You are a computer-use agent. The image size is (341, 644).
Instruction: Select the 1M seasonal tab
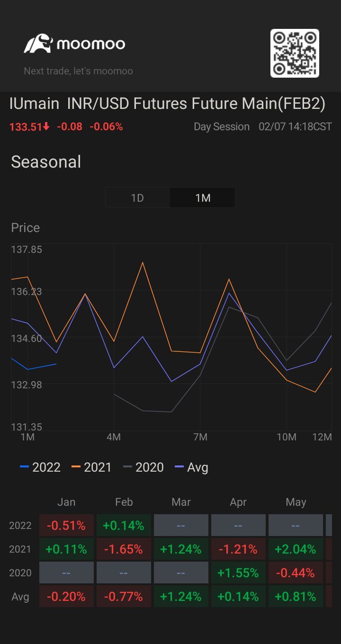pos(203,198)
